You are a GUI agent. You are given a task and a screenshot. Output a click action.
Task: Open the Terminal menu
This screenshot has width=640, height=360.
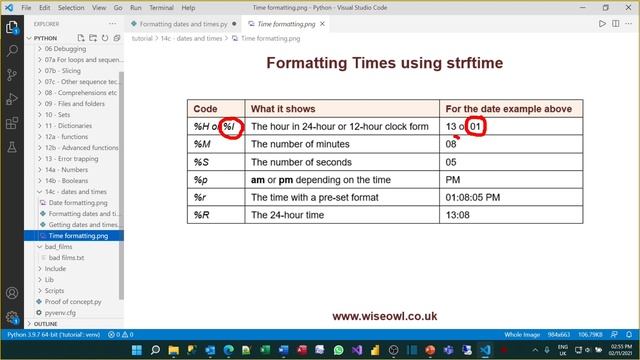coord(161,8)
